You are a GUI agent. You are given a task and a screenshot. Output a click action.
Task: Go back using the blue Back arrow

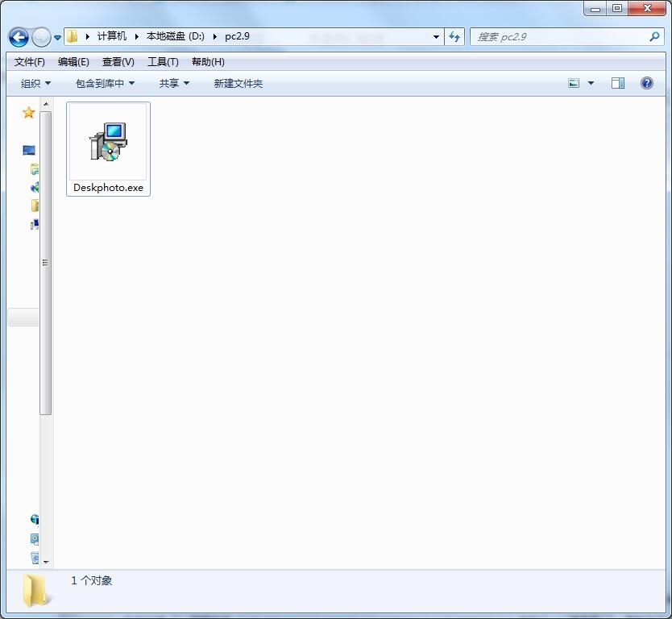19,37
